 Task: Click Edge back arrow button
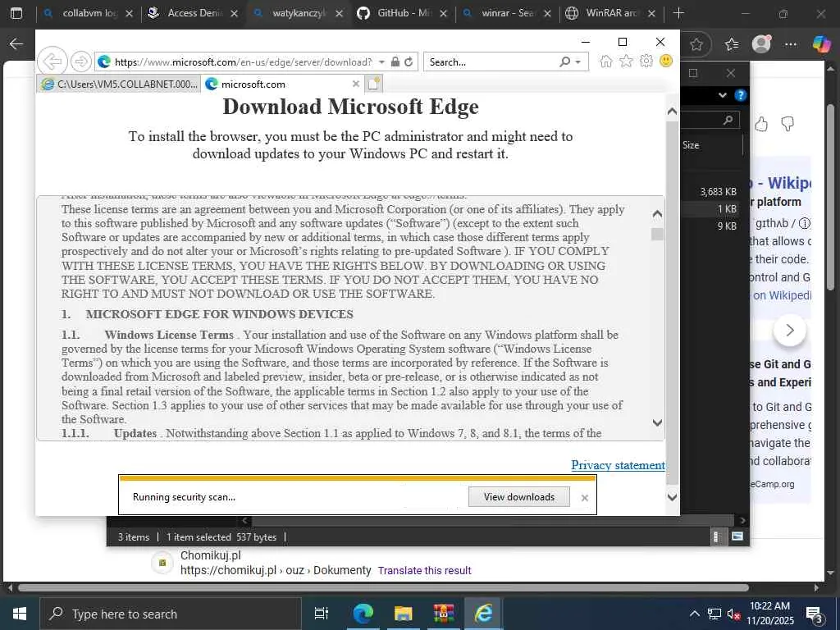coord(16,44)
